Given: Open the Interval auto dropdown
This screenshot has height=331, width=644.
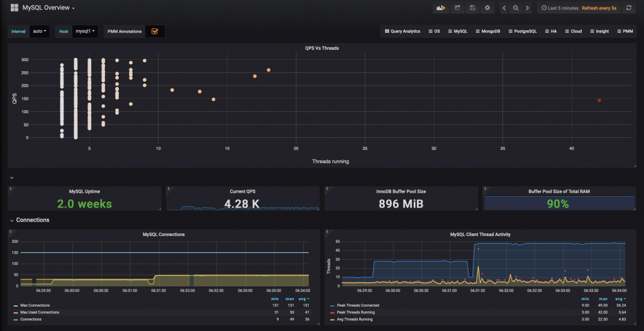Looking at the screenshot, I should pyautogui.click(x=40, y=31).
